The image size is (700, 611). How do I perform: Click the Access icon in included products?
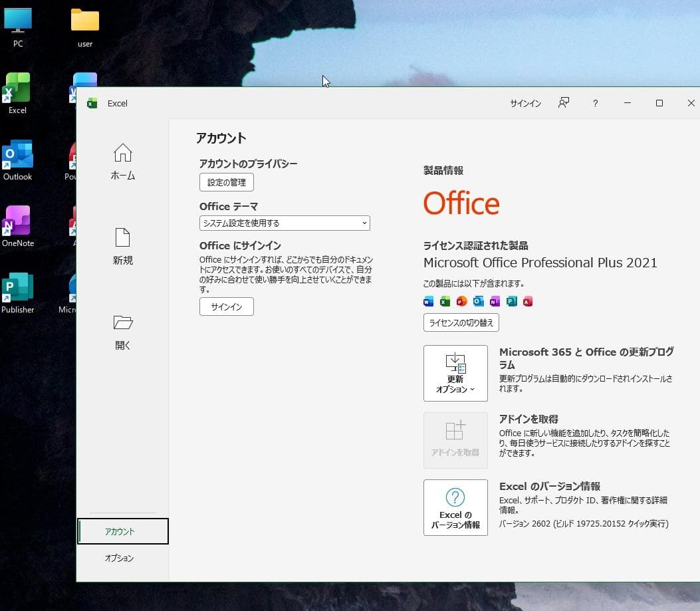[x=528, y=301]
